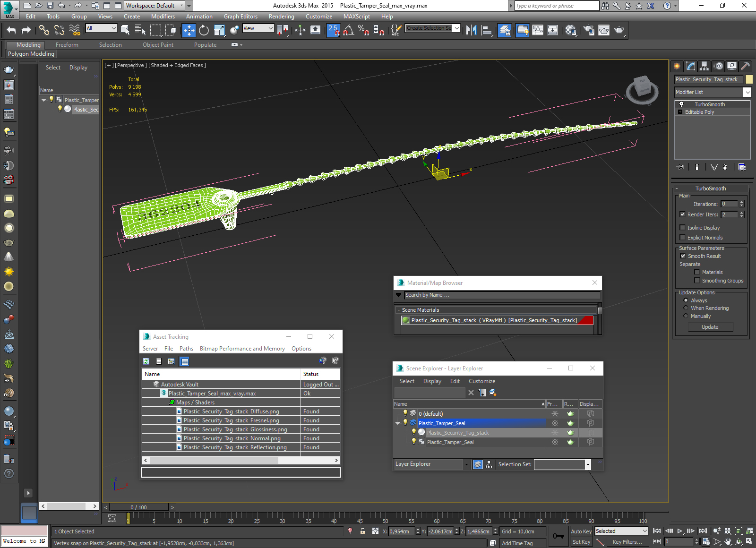
Task: Toggle the Smooth Result checkbox
Action: coord(683,256)
